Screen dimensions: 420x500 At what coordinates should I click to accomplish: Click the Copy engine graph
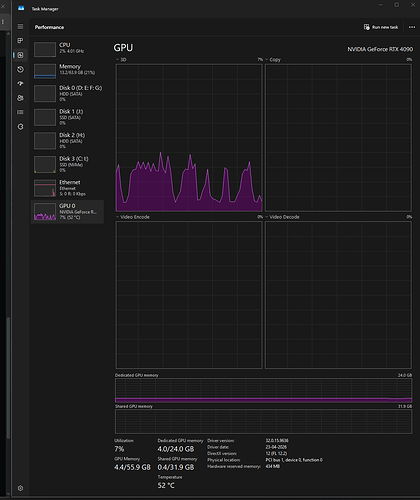(x=338, y=138)
